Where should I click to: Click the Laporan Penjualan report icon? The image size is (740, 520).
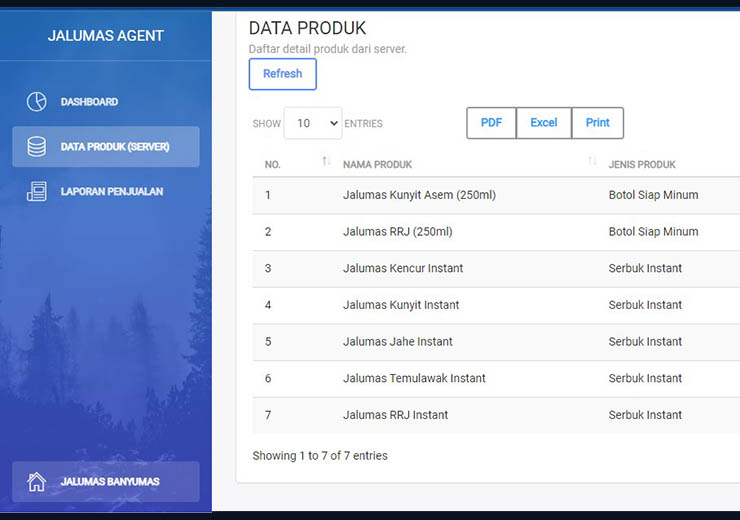(x=36, y=192)
